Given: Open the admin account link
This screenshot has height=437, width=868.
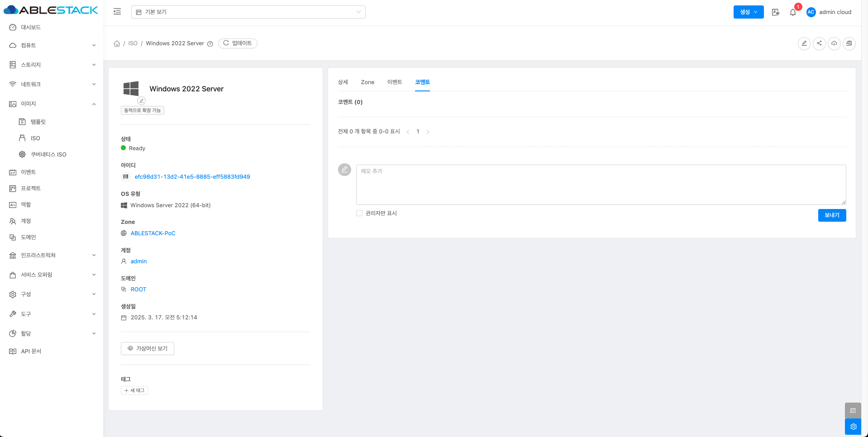Looking at the screenshot, I should [138, 261].
